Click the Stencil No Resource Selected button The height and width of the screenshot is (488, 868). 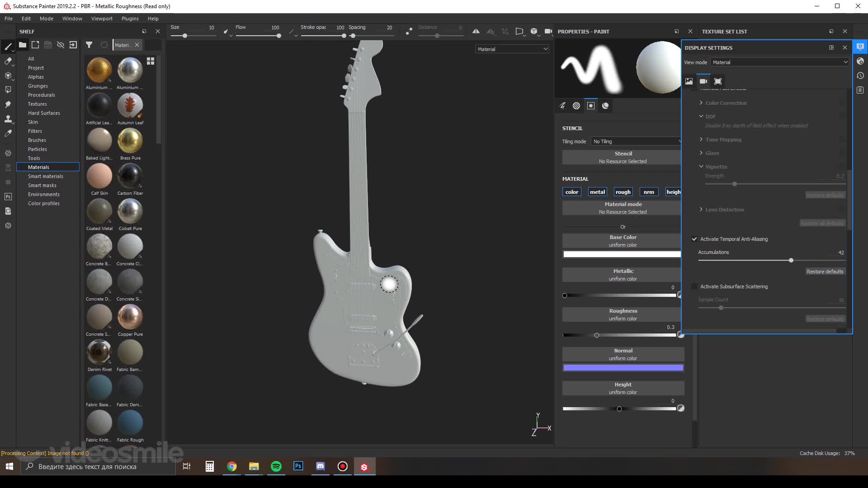click(622, 157)
